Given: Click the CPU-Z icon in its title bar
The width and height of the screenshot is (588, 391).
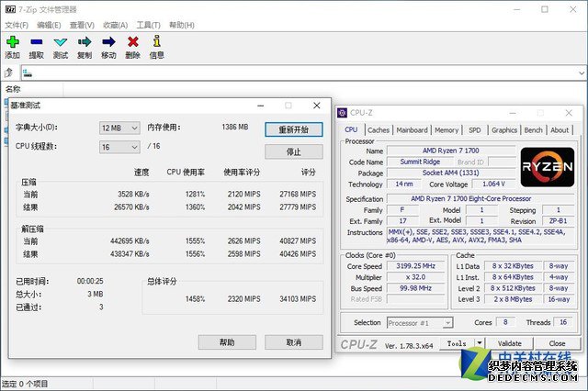Looking at the screenshot, I should click(342, 113).
